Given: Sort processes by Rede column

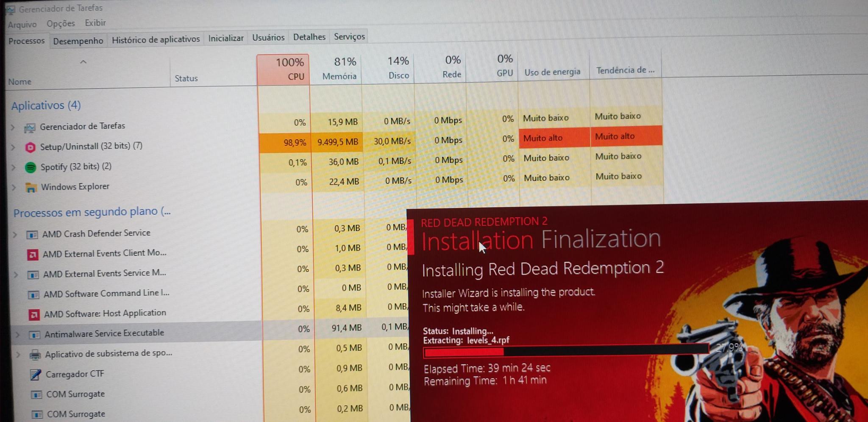Looking at the screenshot, I should point(440,67).
